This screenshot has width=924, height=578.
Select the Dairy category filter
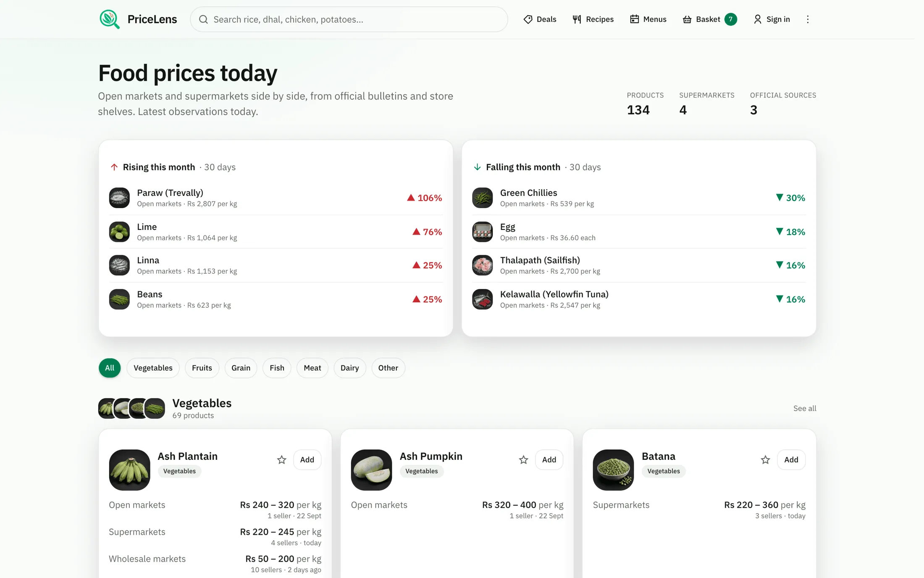(350, 368)
